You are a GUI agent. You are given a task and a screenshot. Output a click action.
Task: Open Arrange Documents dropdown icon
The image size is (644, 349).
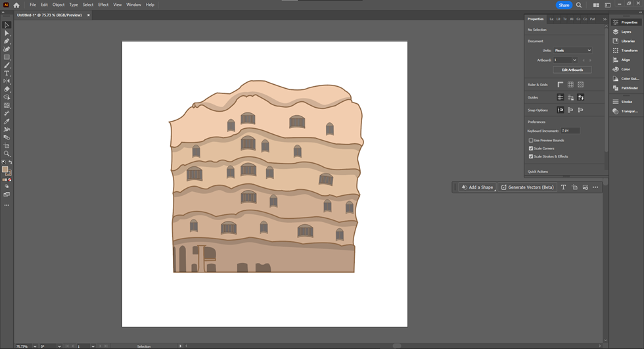tap(596, 5)
